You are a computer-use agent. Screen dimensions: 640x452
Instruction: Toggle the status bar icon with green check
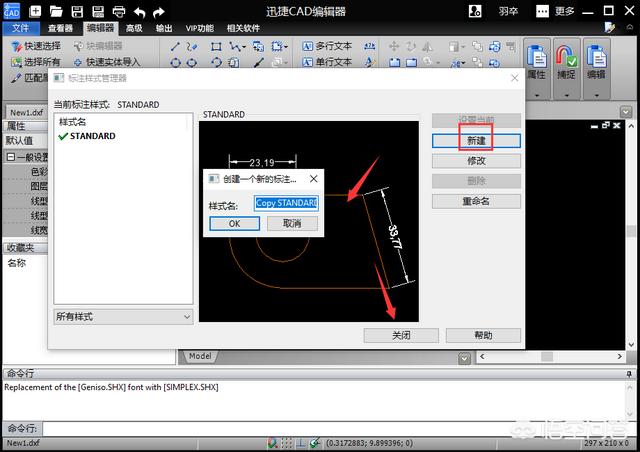tap(315, 443)
